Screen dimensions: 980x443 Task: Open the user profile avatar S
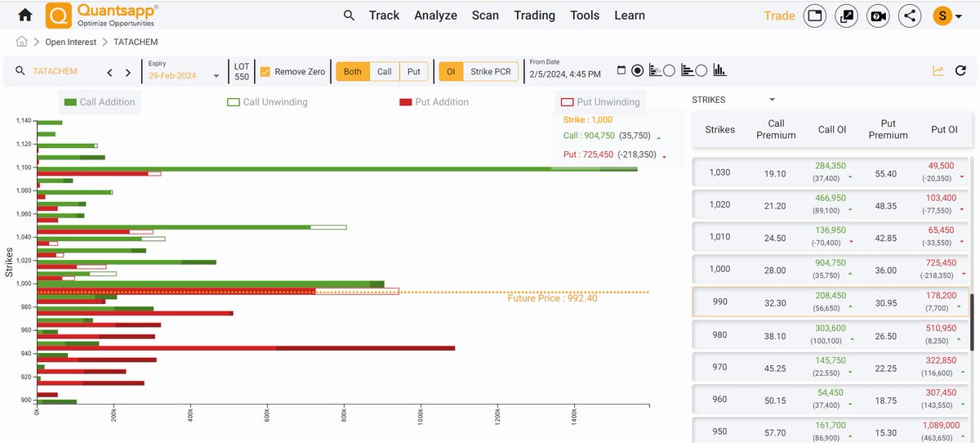pyautogui.click(x=942, y=16)
